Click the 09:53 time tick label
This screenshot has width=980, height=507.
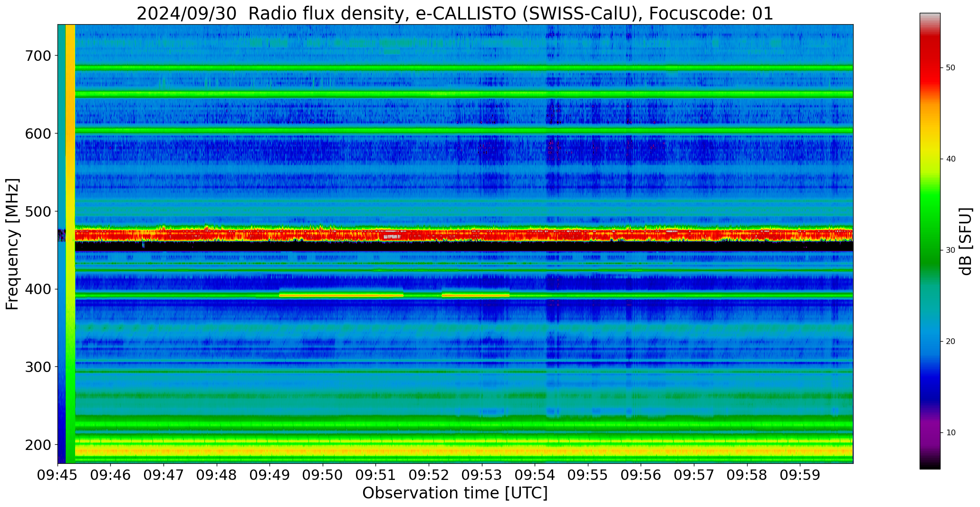pyautogui.click(x=482, y=475)
